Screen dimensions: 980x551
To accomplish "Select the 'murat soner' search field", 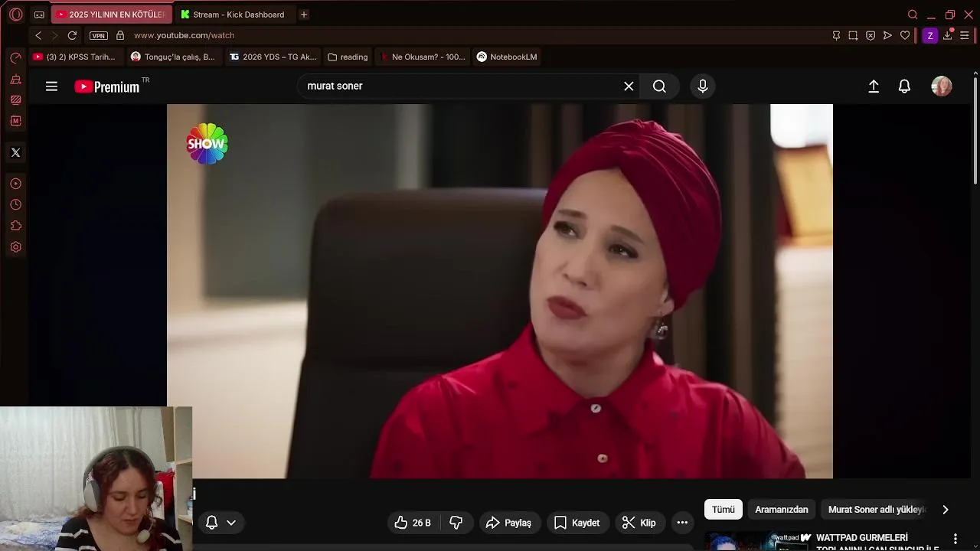I will (x=459, y=86).
